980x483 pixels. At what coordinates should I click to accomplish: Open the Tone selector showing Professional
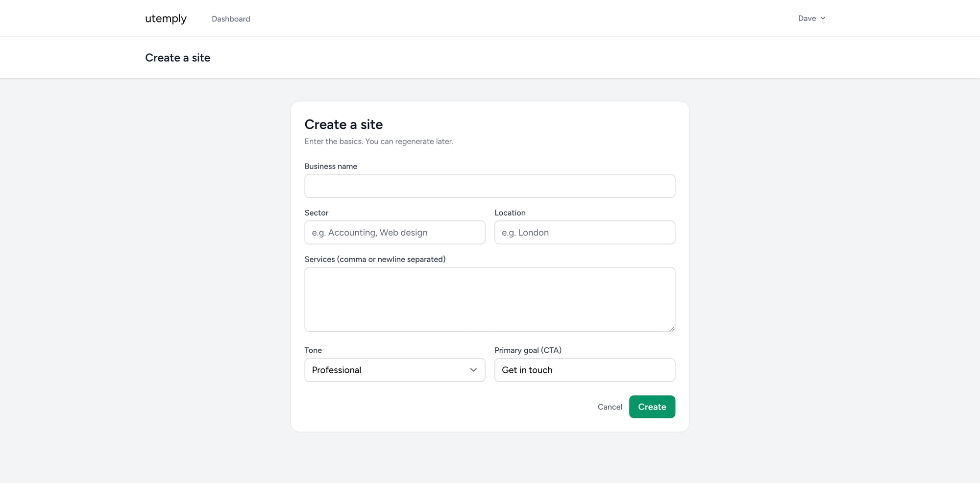point(394,370)
